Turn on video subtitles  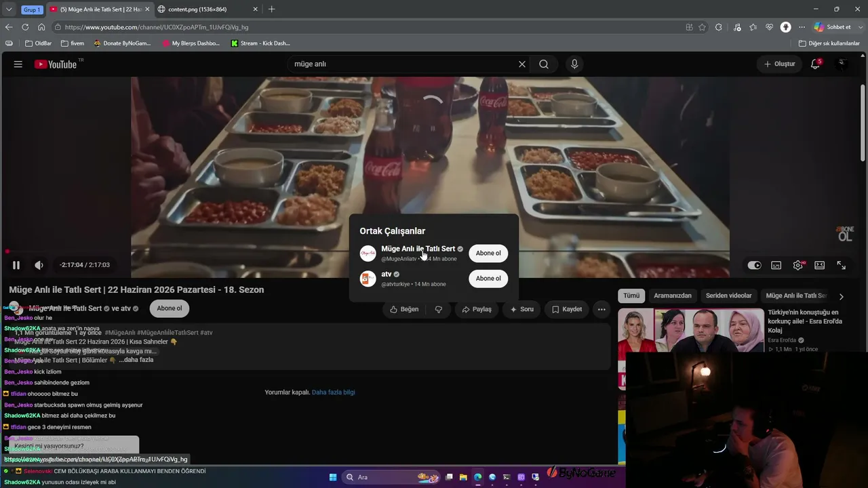776,265
